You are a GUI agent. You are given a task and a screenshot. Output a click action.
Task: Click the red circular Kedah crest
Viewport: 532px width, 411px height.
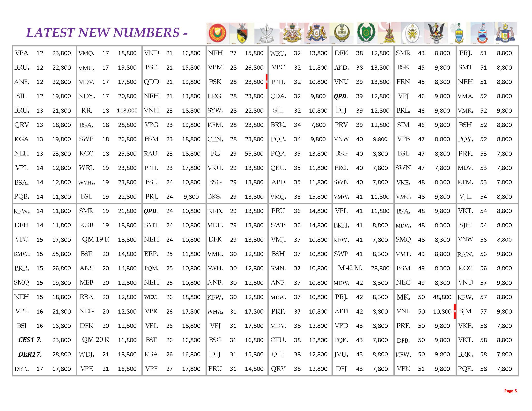click(x=218, y=33)
